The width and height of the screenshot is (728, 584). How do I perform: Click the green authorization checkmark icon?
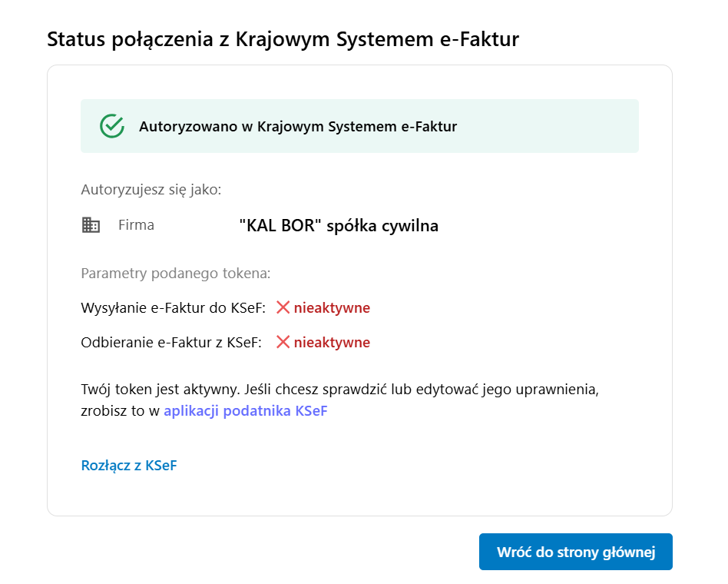(112, 126)
